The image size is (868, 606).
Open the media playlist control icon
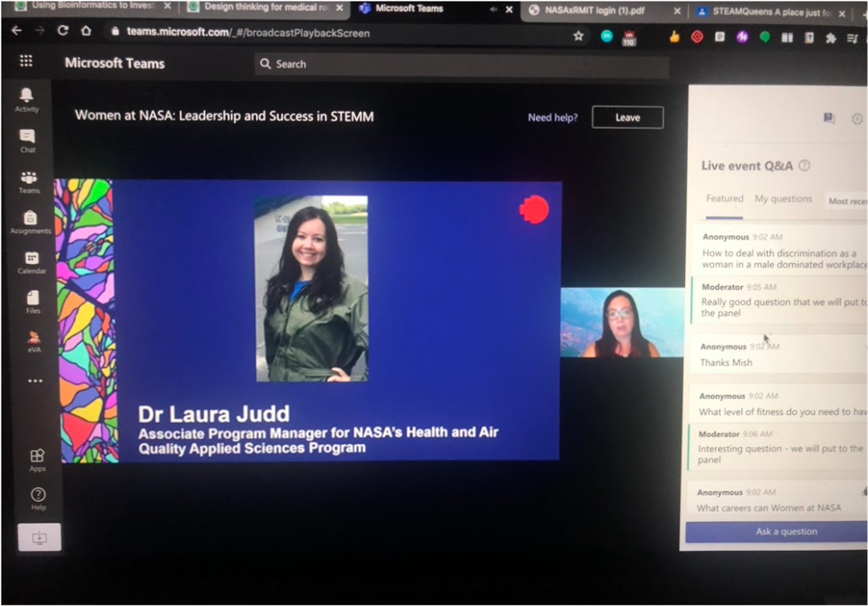pyautogui.click(x=853, y=38)
